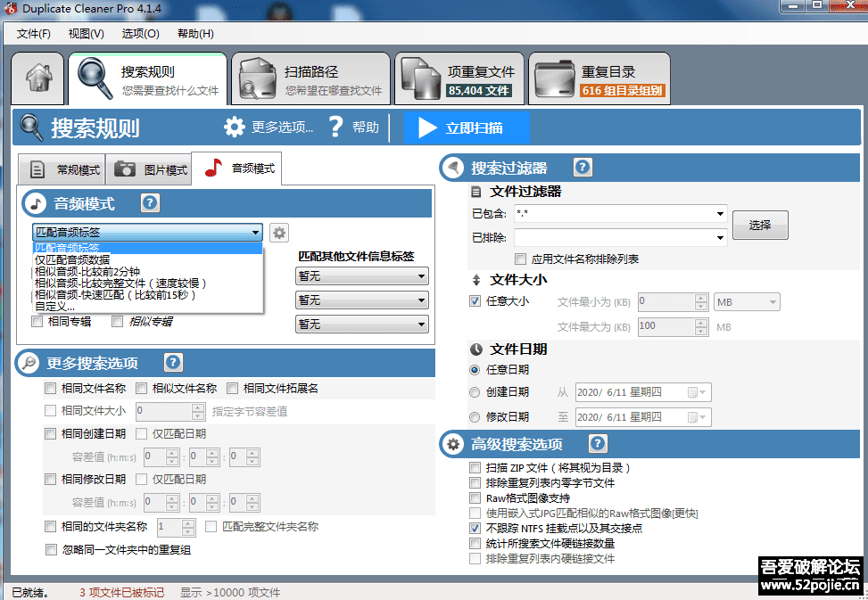
Task: Open the MB unit dropdown
Action: pyautogui.click(x=746, y=301)
